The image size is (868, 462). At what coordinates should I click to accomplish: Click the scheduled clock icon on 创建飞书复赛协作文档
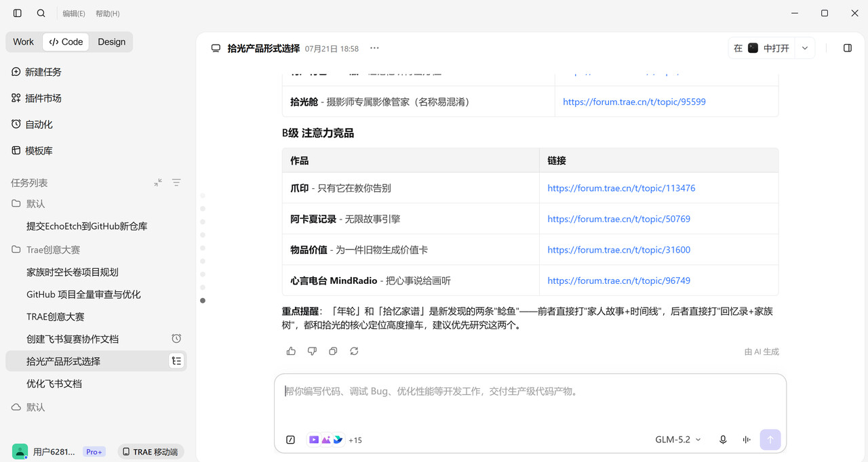point(176,339)
